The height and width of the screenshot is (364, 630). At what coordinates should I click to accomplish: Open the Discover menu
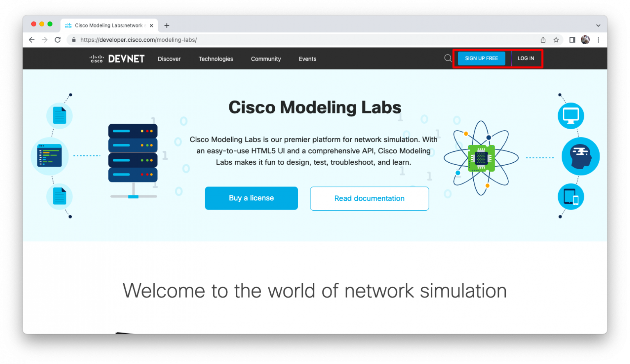point(169,59)
